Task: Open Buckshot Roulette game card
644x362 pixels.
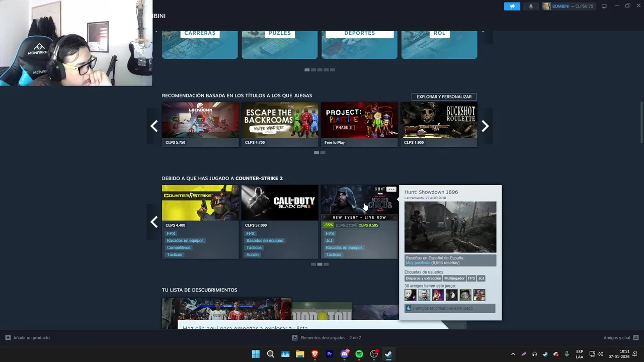Action: point(439,124)
